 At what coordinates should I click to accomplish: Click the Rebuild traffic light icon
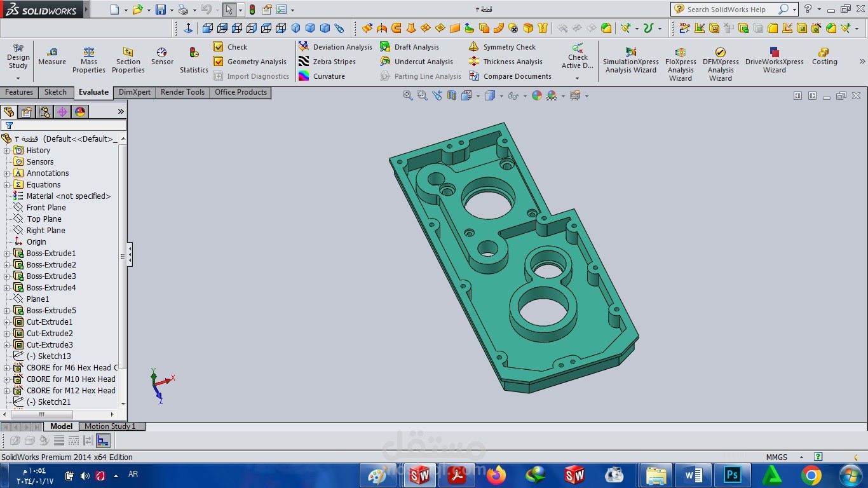pos(252,10)
